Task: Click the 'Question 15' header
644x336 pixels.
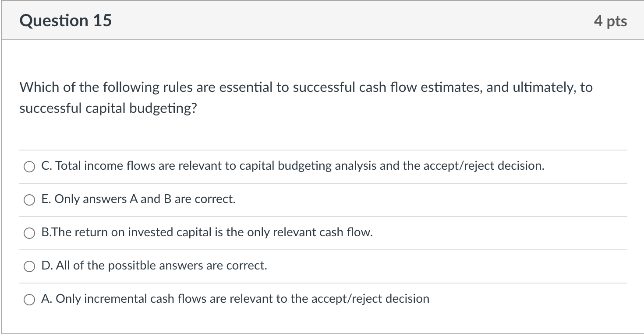Action: pyautogui.click(x=66, y=20)
